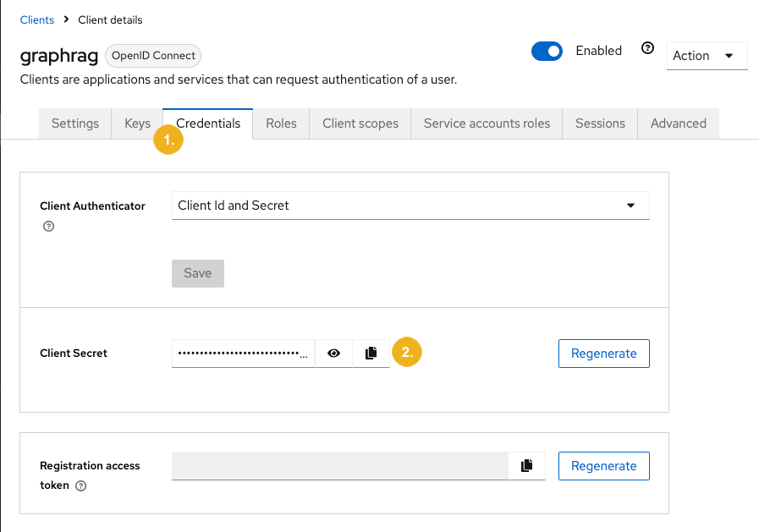Regenerate the Client Secret
759x532 pixels.
click(x=604, y=354)
